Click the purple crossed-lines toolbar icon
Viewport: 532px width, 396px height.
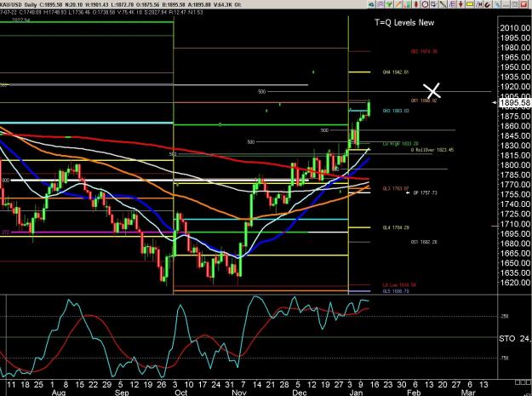(380, 4)
